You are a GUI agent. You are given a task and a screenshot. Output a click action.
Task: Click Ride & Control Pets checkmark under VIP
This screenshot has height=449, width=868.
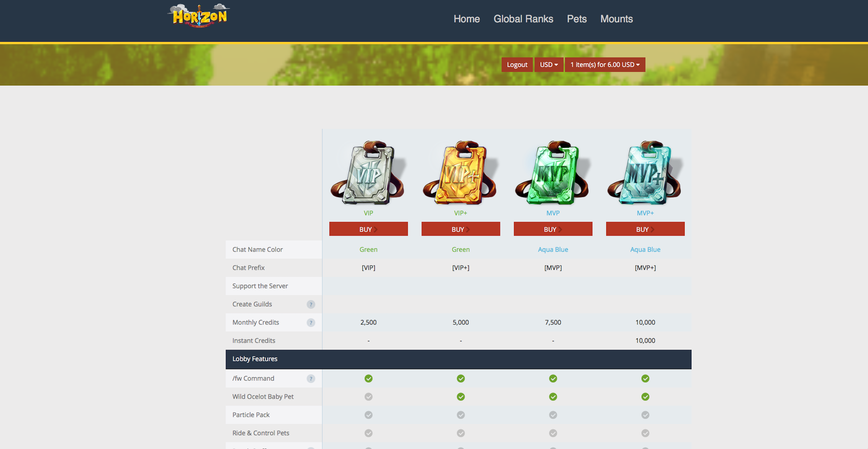pos(368,433)
